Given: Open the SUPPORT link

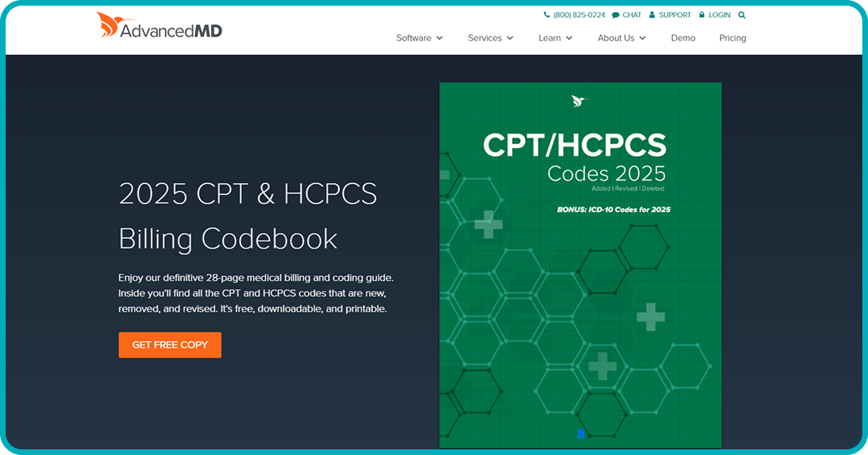Looking at the screenshot, I should [675, 15].
